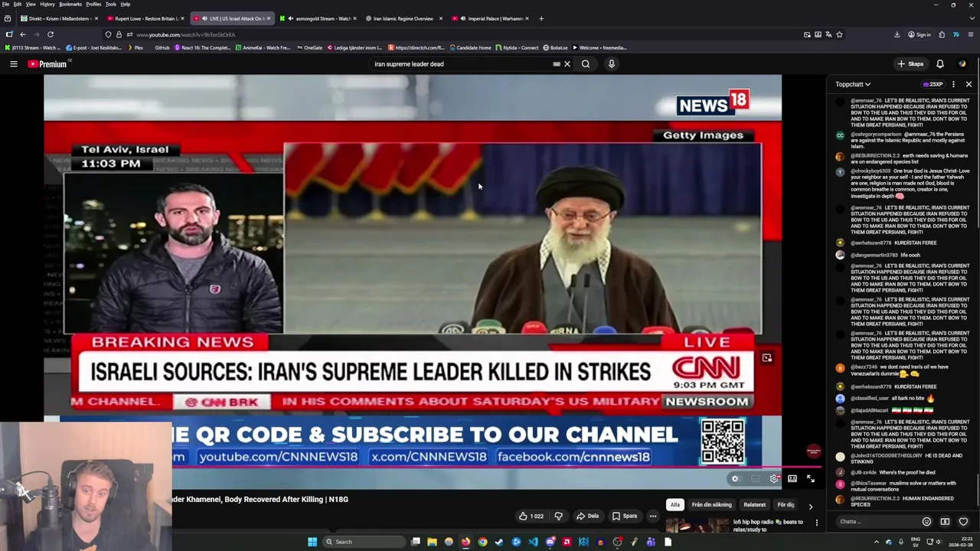Open emoji picker in chat

click(926, 522)
